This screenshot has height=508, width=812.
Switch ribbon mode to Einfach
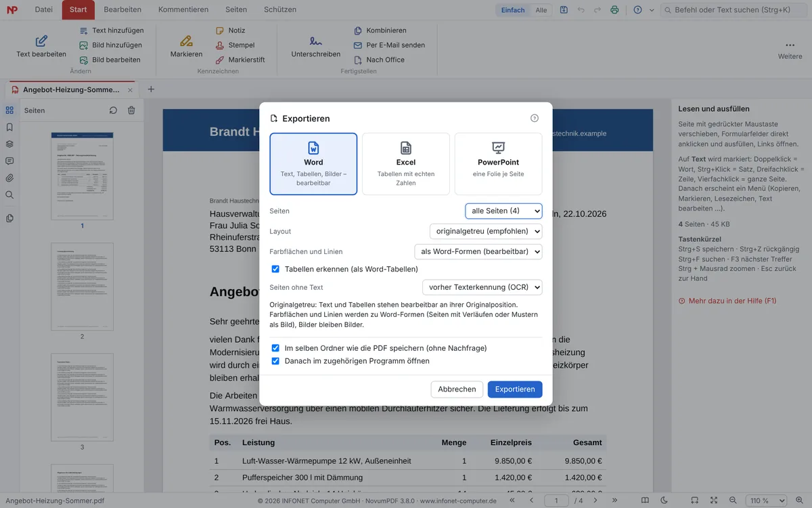tap(513, 10)
